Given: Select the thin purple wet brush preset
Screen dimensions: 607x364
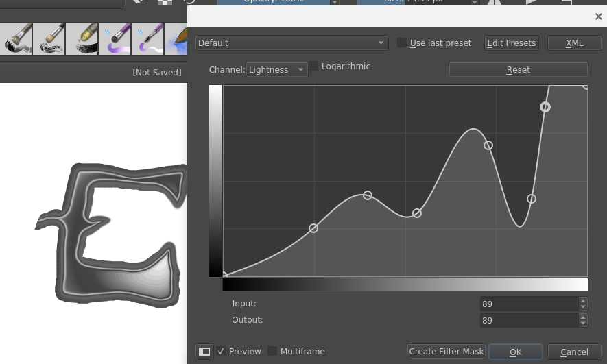Looking at the screenshot, I should (x=148, y=39).
